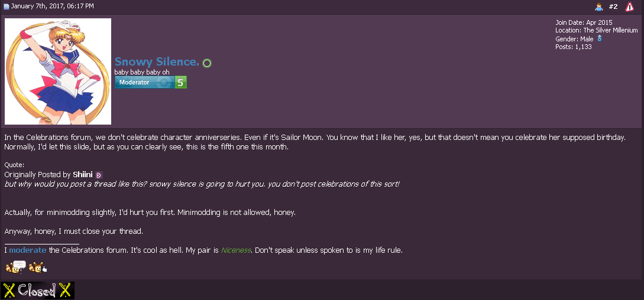The width and height of the screenshot is (644, 300).
Task: Click the green level 5 badge
Action: [181, 83]
